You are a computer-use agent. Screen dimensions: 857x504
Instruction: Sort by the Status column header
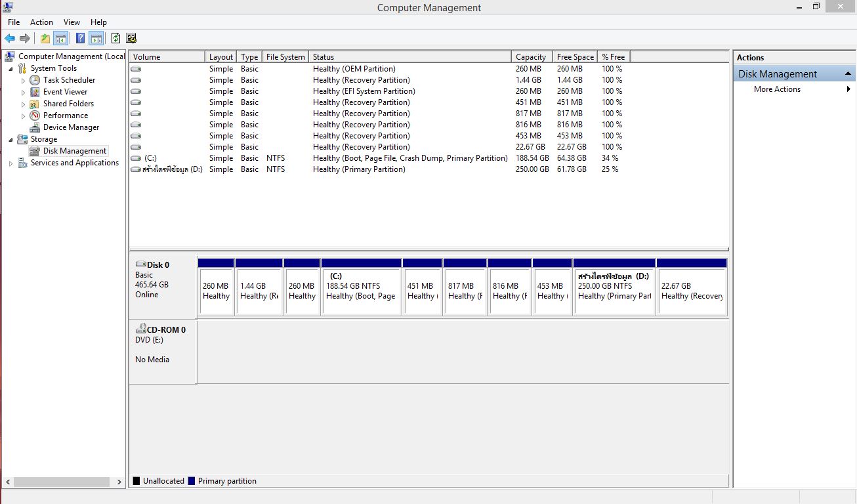coord(410,57)
